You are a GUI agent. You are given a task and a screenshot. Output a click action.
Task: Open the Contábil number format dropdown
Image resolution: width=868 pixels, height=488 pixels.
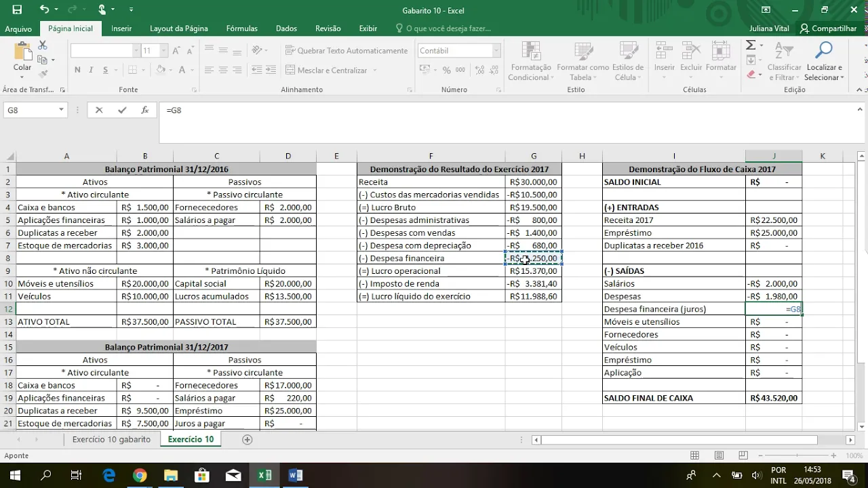[496, 51]
